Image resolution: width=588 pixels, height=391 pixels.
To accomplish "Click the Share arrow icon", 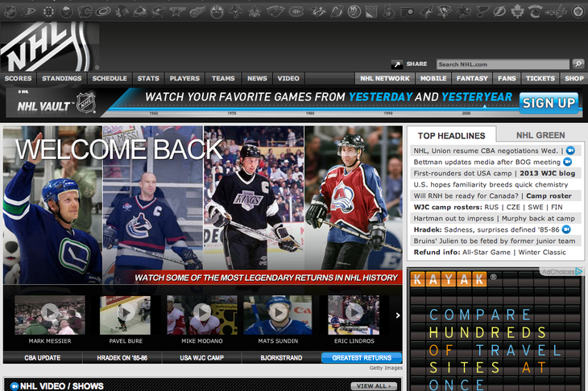I will pos(397,64).
